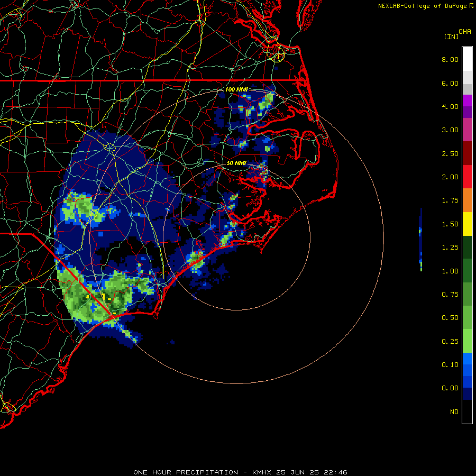This screenshot has width=476, height=476.
Task: Pick the bright red swatch beside 2.00
Action: tap(467, 177)
